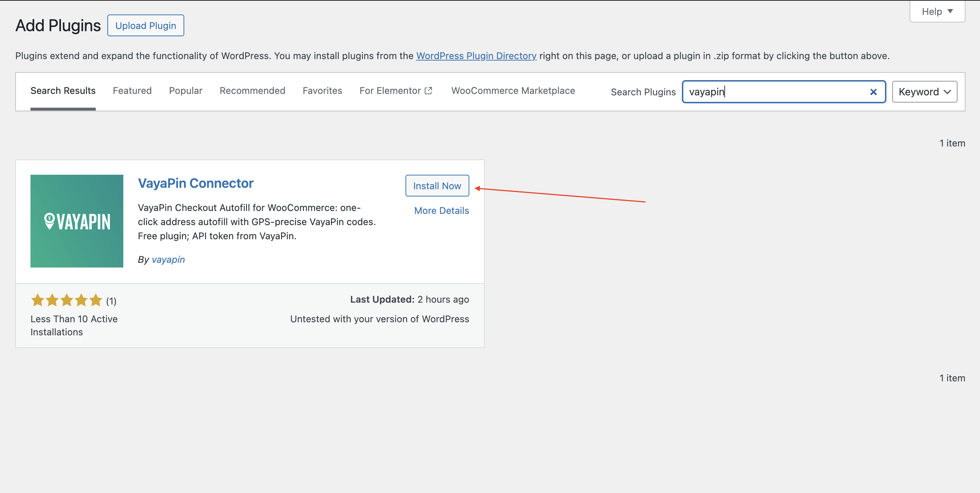Expand the Help panel
Screen dimensions: 980x493
(937, 11)
